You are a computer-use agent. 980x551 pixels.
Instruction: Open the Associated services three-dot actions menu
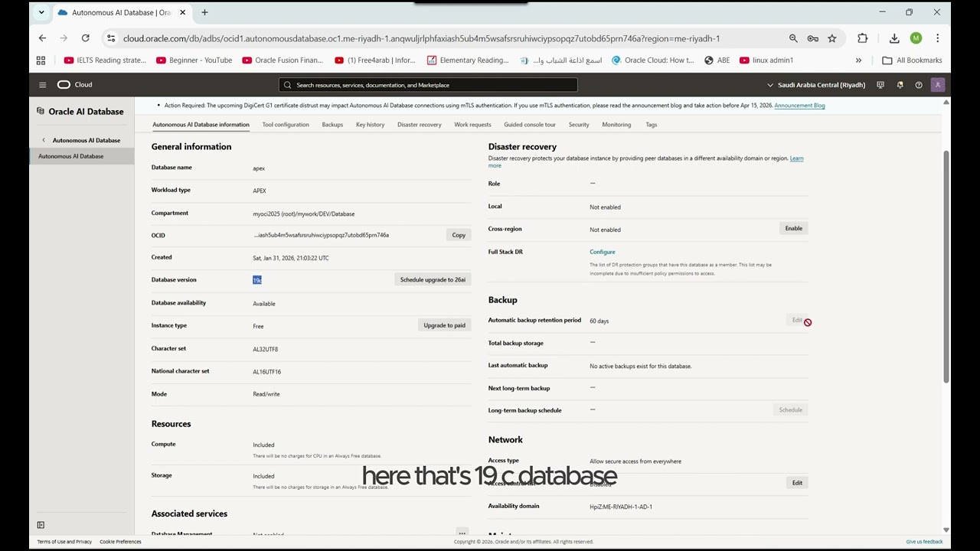pos(462,533)
